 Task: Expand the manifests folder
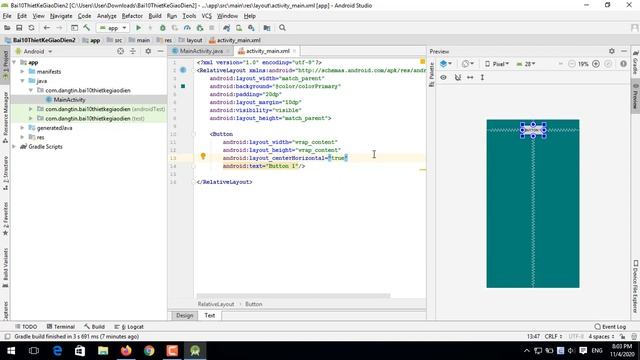click(22, 71)
